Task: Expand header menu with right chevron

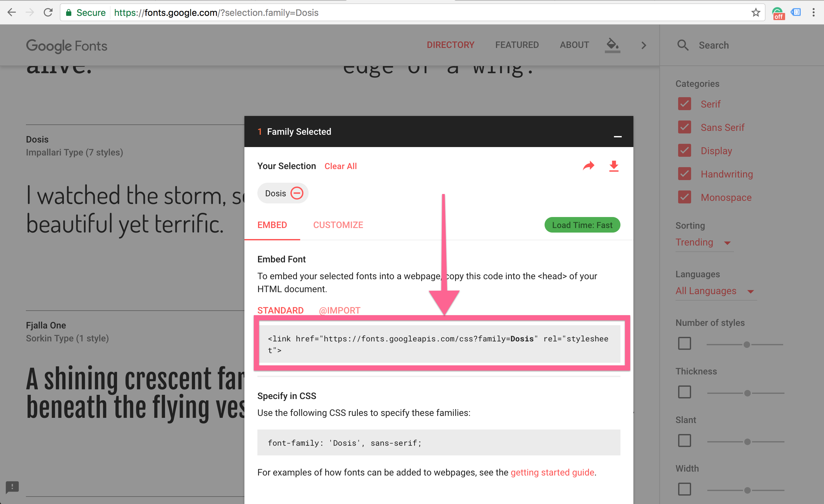Action: pos(644,45)
